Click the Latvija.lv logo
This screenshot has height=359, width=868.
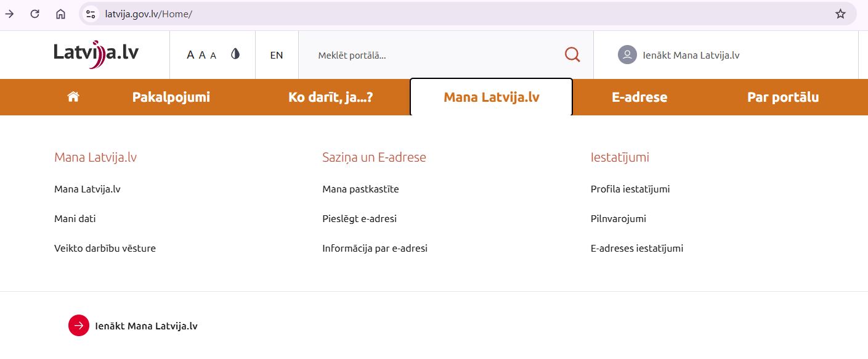point(96,54)
